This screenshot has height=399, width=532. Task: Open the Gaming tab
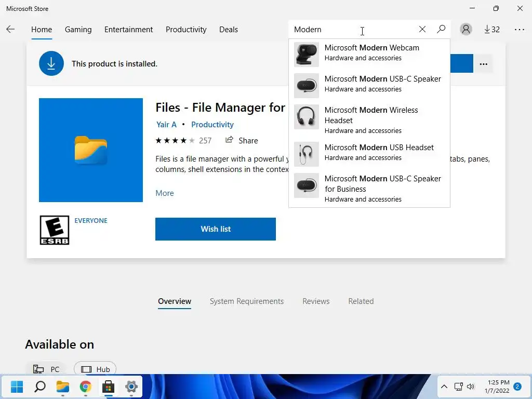pos(78,30)
